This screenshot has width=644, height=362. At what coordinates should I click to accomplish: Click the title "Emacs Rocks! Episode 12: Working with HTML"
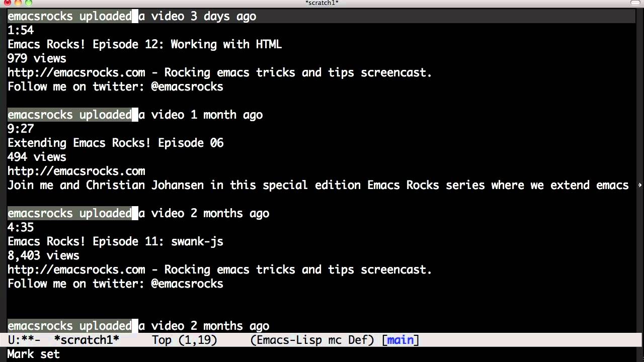pos(144,44)
